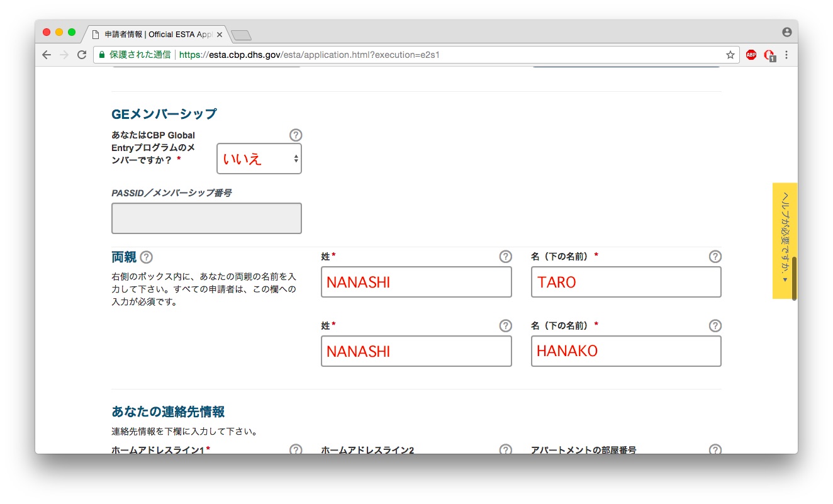Expand the ヘルプが必要ですか side tab
The height and width of the screenshot is (504, 833).
point(785,241)
